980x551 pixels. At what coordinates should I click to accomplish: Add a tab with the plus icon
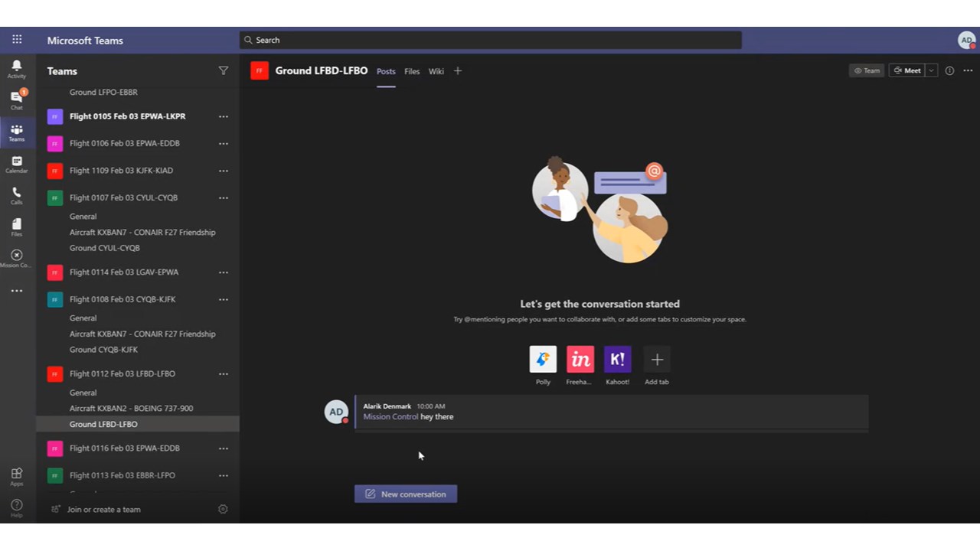click(458, 71)
